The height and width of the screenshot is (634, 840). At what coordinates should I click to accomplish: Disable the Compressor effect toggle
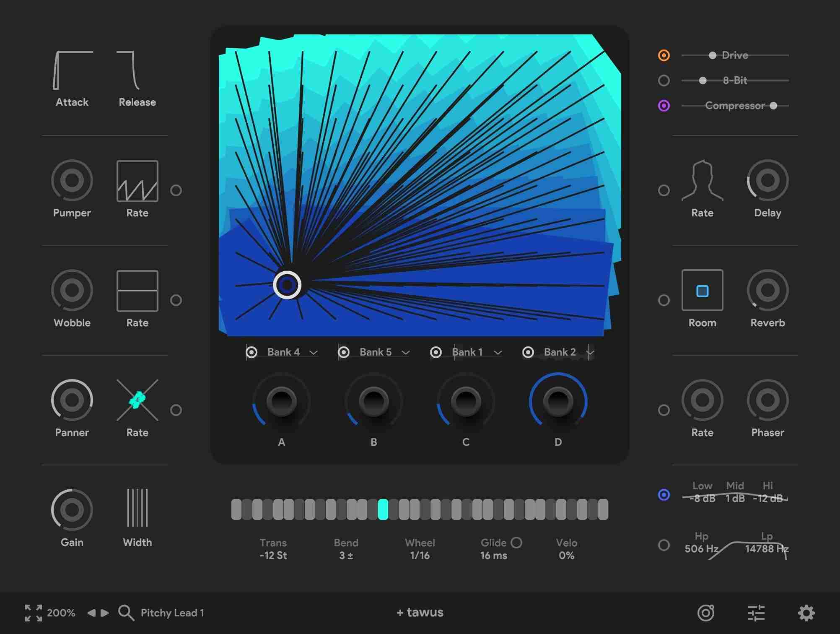(664, 105)
